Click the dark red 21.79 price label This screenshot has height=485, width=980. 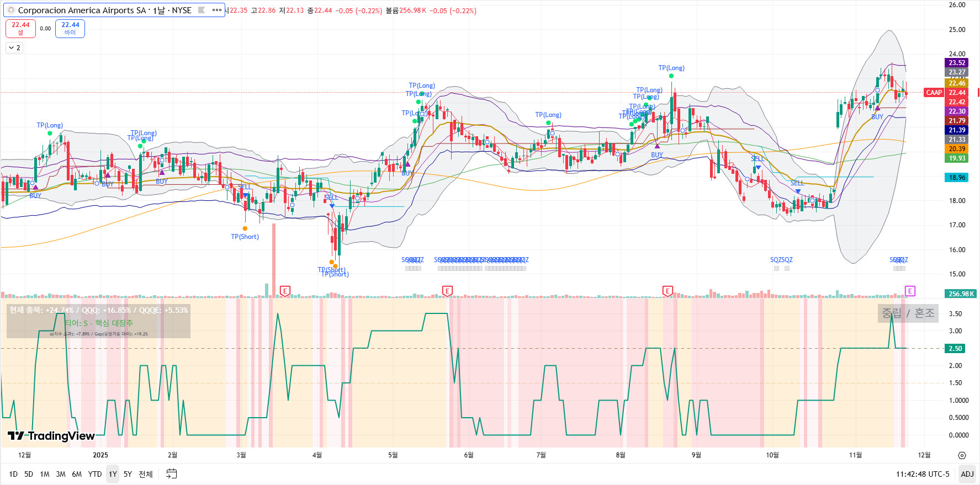(957, 121)
